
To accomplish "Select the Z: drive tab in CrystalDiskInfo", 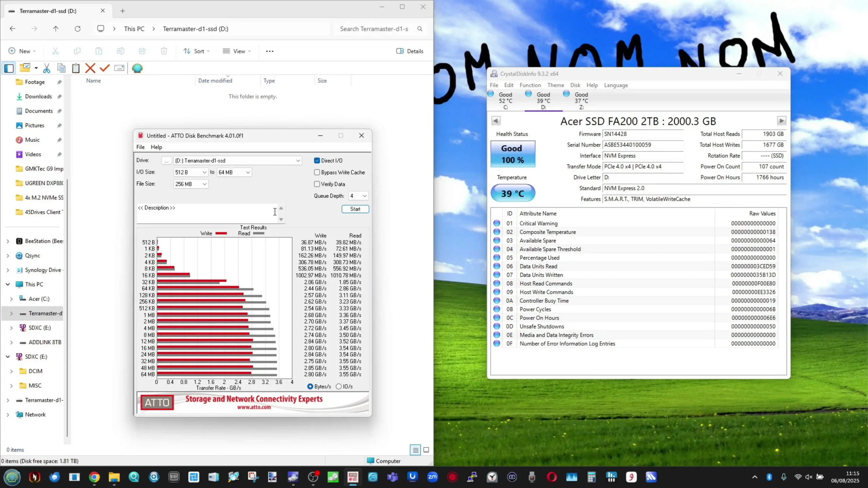I will (x=581, y=101).
